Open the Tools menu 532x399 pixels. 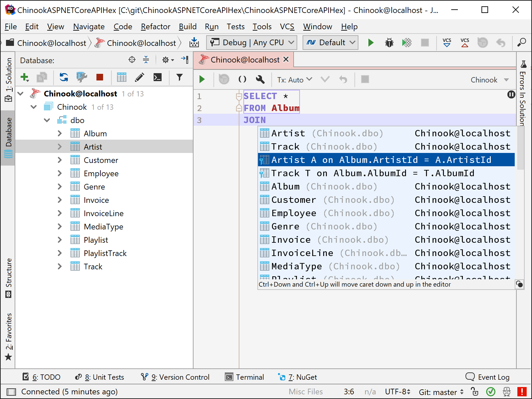click(262, 27)
